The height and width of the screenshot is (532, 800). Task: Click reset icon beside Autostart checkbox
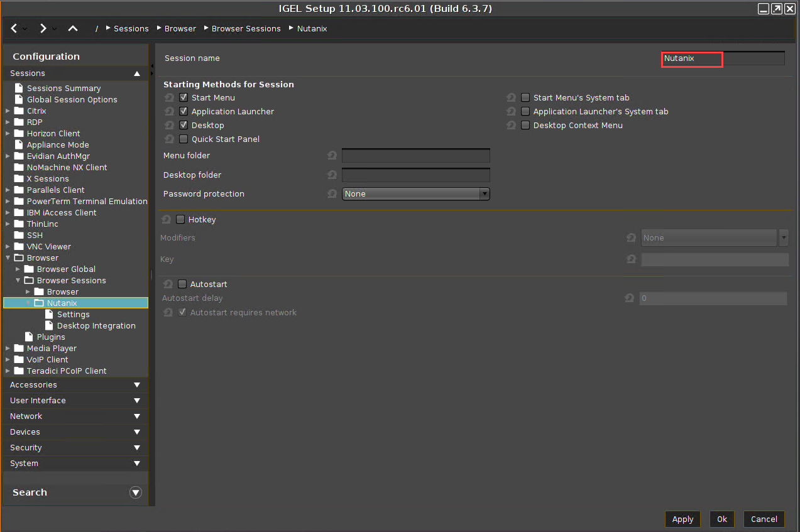coord(168,285)
